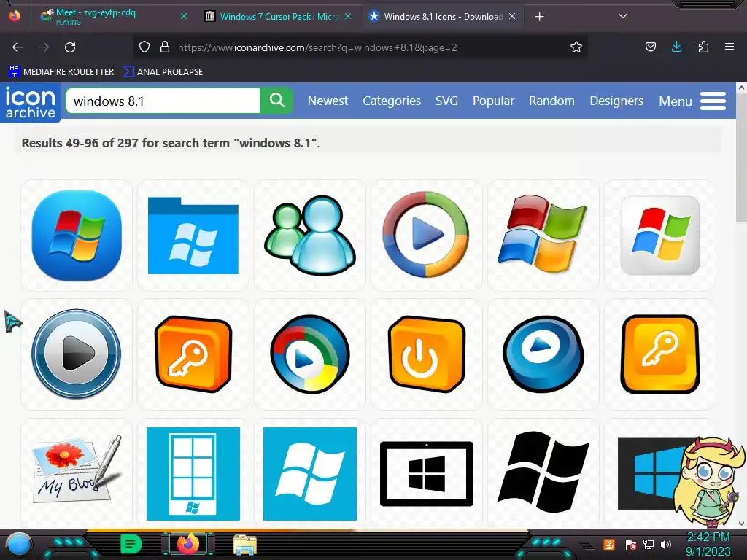Go back to the previous page
This screenshot has height=560, width=747.
(x=18, y=47)
